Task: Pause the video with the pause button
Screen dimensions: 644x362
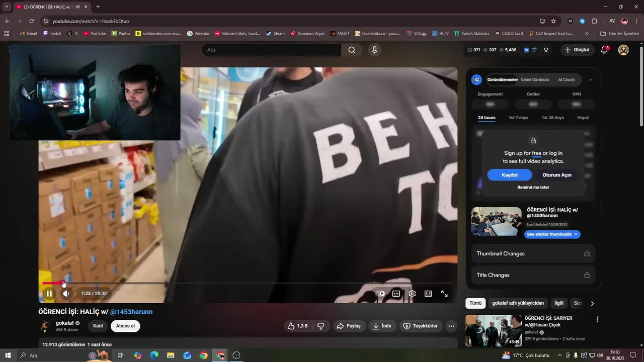Action: [x=49, y=294]
